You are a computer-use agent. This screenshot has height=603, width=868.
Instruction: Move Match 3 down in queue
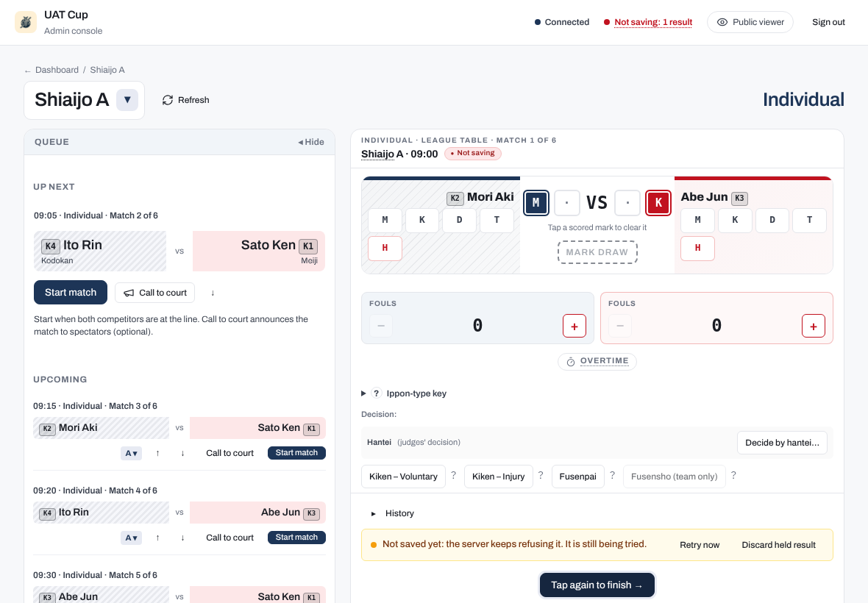182,453
